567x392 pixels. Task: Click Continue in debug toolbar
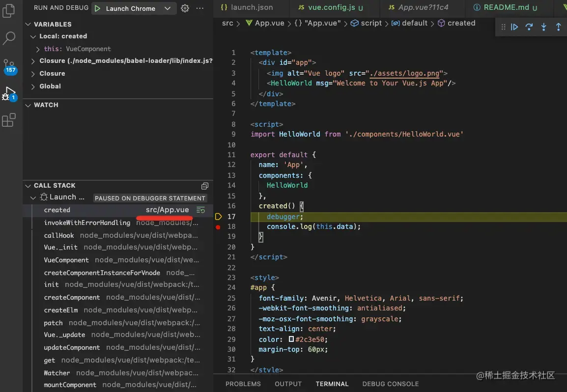click(x=514, y=27)
